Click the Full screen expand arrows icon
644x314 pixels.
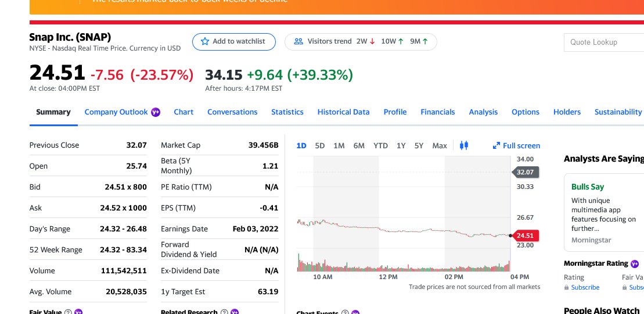point(496,146)
